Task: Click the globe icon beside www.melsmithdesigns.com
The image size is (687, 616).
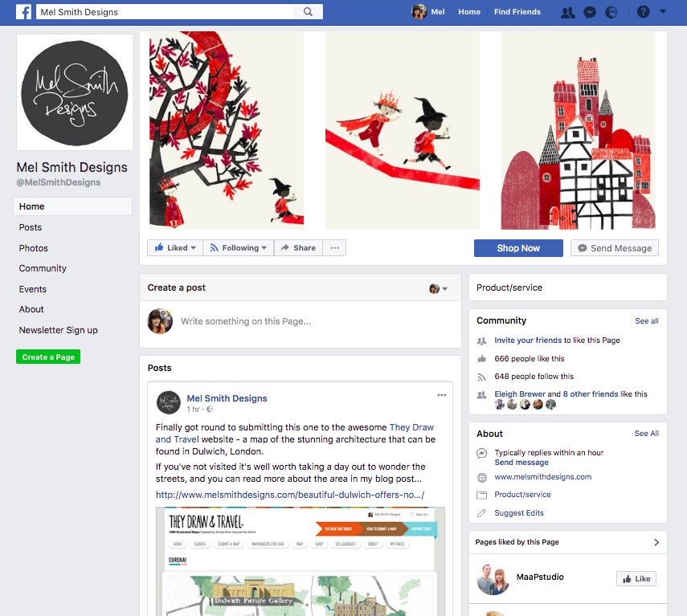Action: tap(482, 478)
